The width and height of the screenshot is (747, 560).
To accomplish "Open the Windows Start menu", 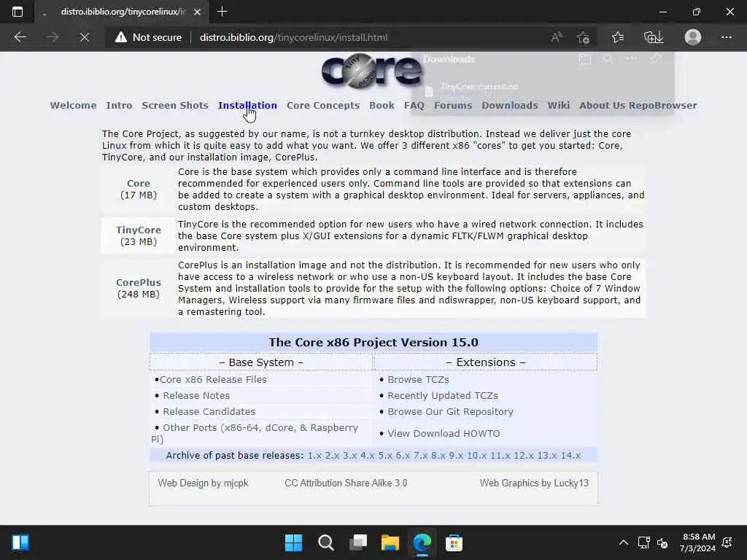I will (293, 542).
